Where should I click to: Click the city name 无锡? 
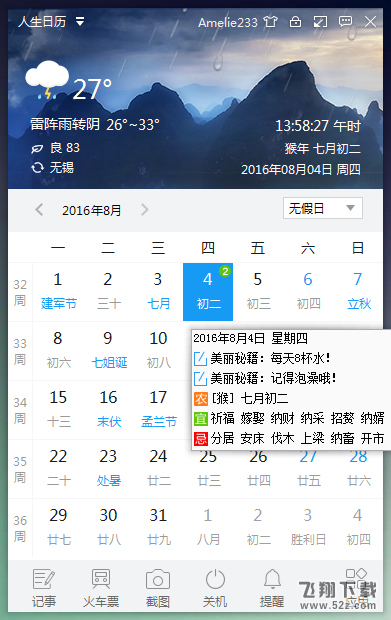click(62, 167)
